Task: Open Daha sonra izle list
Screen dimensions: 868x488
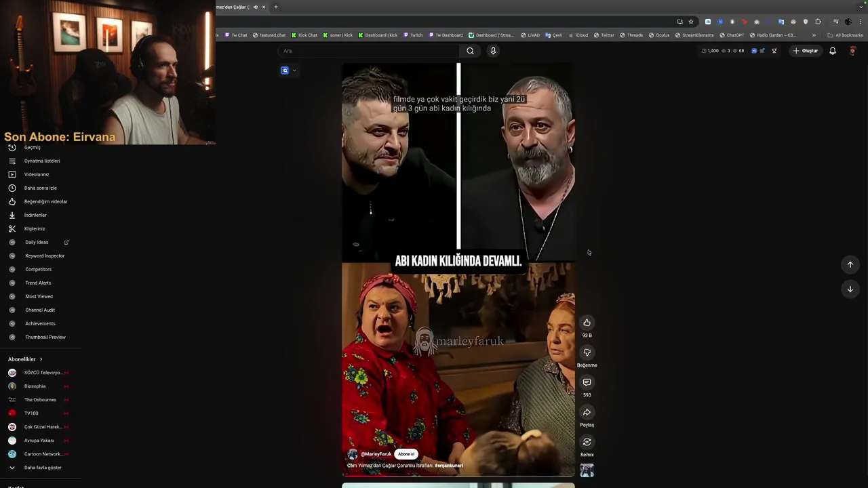Action: [40, 188]
